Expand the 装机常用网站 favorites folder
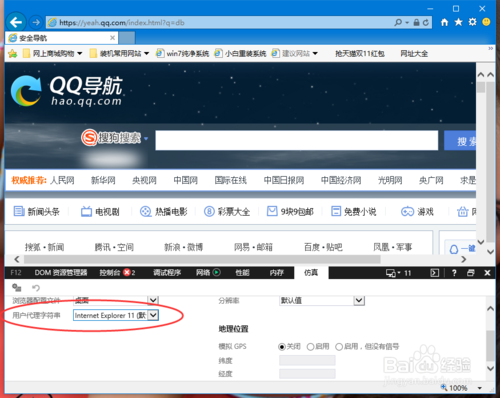Viewport: 500px width, 398px height. pos(120,53)
